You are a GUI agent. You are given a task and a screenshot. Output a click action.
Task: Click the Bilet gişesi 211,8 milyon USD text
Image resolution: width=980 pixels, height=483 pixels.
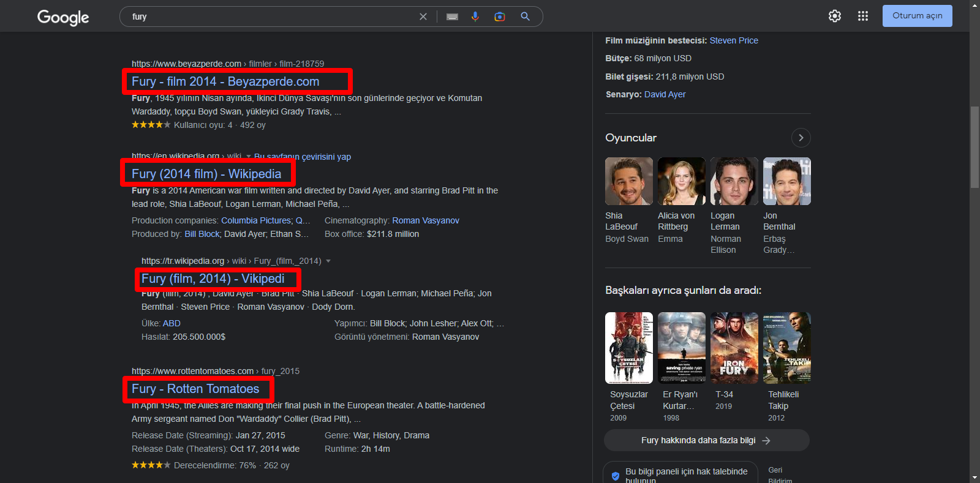[665, 77]
